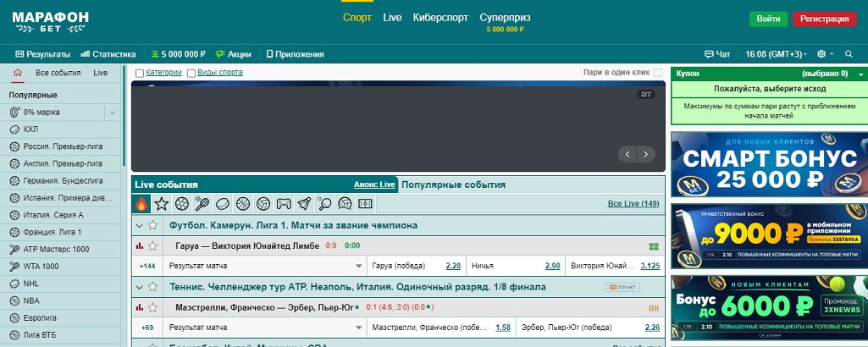The height and width of the screenshot is (347, 868).
Task: Open the Все Live (149) link
Action: [633, 204]
